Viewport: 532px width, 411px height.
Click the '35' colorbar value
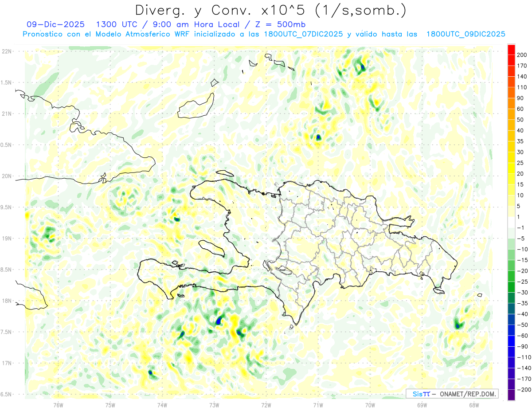click(x=520, y=141)
